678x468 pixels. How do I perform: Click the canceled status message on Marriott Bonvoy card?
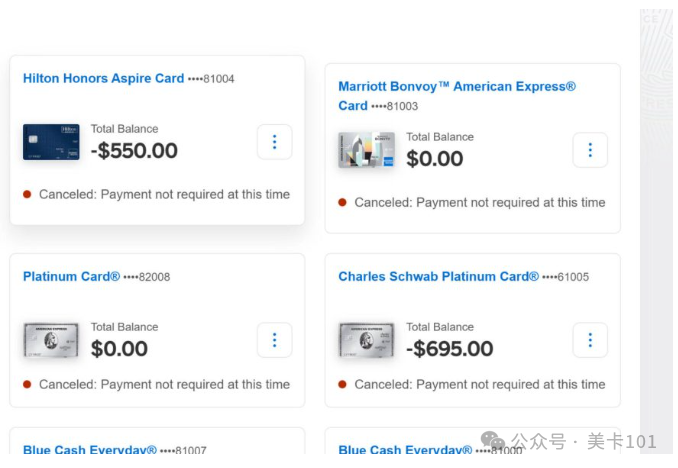click(479, 202)
